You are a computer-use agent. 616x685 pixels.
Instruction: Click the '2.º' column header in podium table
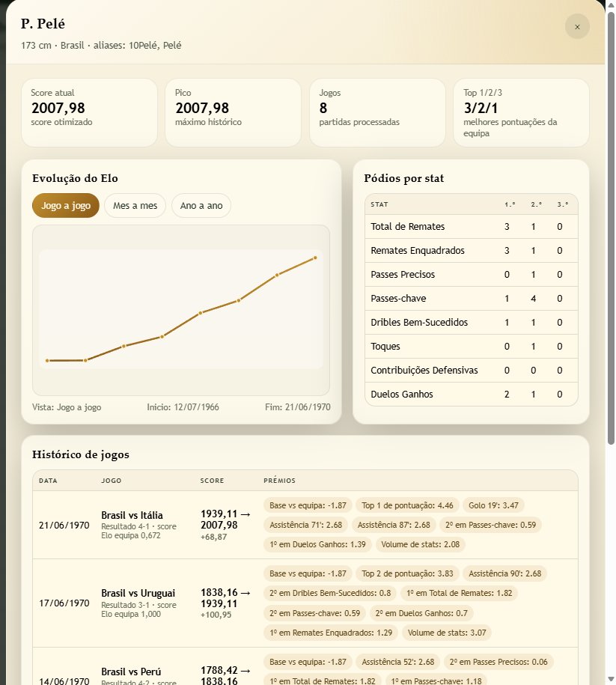(x=536, y=204)
